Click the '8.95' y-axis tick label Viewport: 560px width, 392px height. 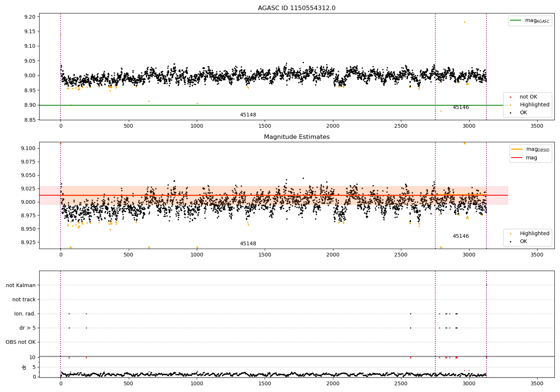point(30,90)
